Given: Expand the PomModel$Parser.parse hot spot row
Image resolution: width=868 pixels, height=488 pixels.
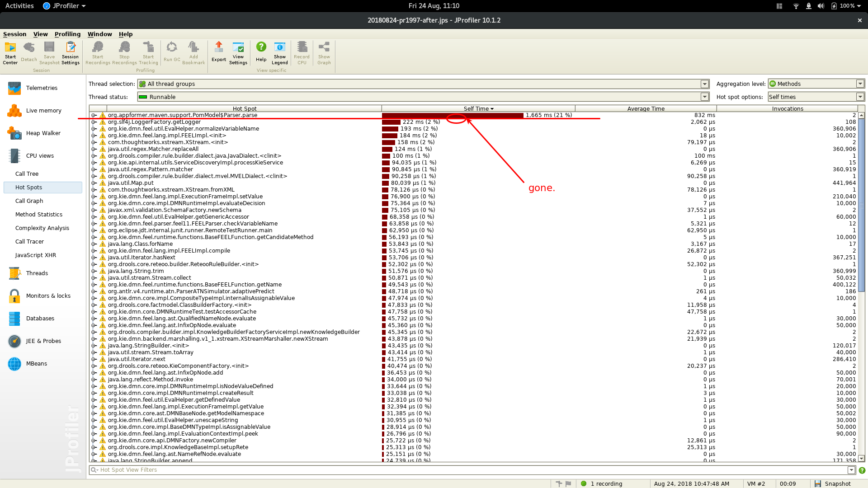Looking at the screenshot, I should click(94, 115).
